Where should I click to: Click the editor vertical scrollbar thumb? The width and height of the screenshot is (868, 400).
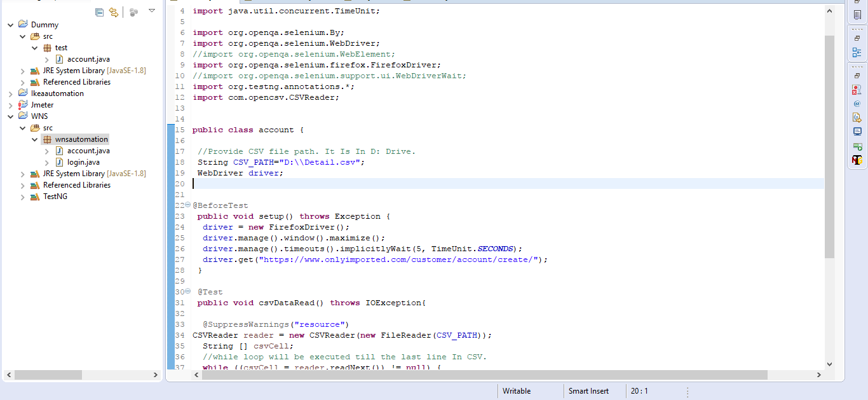click(x=829, y=146)
